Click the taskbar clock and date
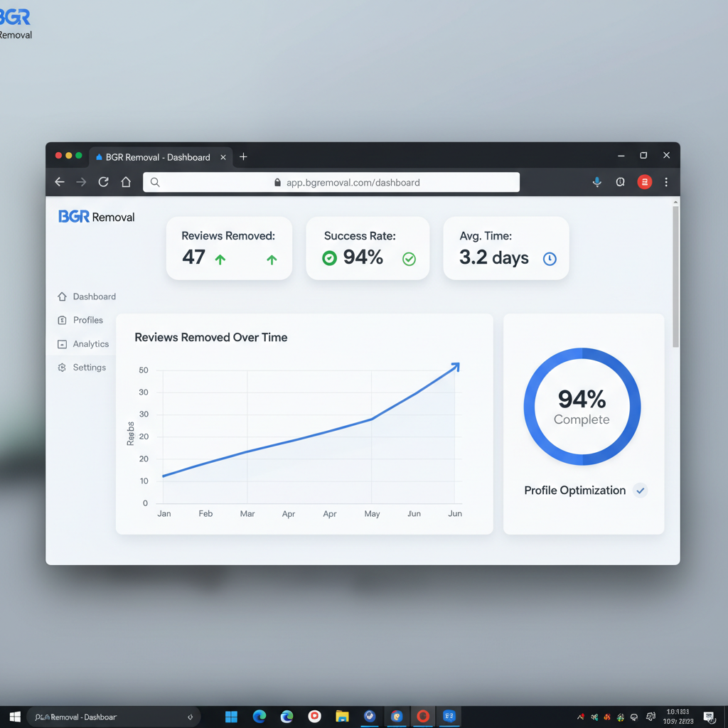Image resolution: width=728 pixels, height=728 pixels. pyautogui.click(x=678, y=717)
